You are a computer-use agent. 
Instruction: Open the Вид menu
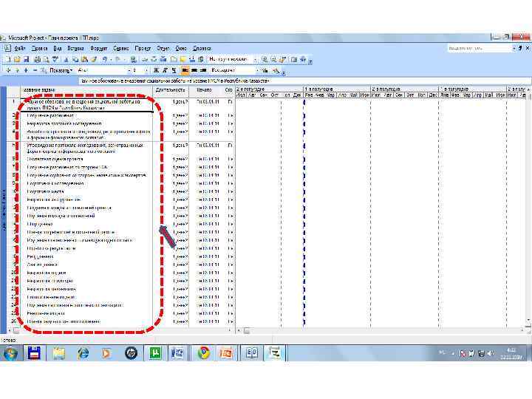tap(58, 49)
